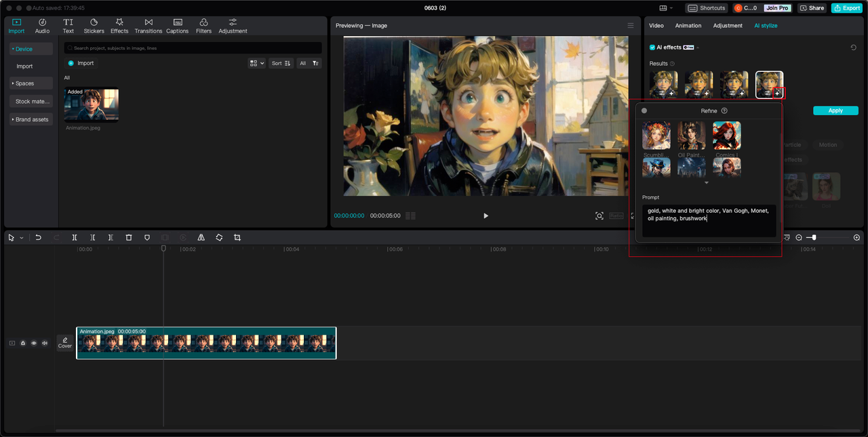Uncheck the AI effects checkbox
Screen dimensions: 868x437
[x=652, y=47]
